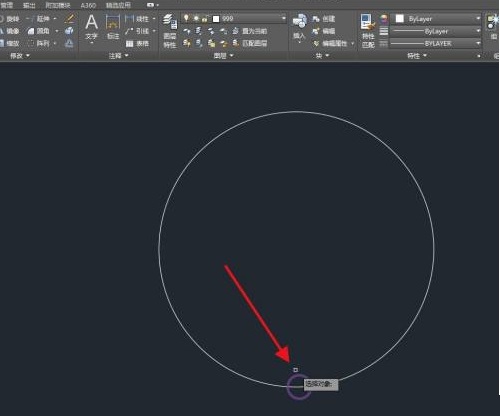Click the layer Unisolate icon
500x416 pixels.
point(199,43)
